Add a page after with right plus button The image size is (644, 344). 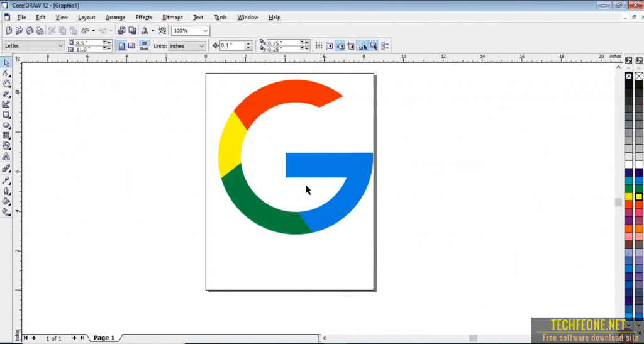click(x=74, y=338)
